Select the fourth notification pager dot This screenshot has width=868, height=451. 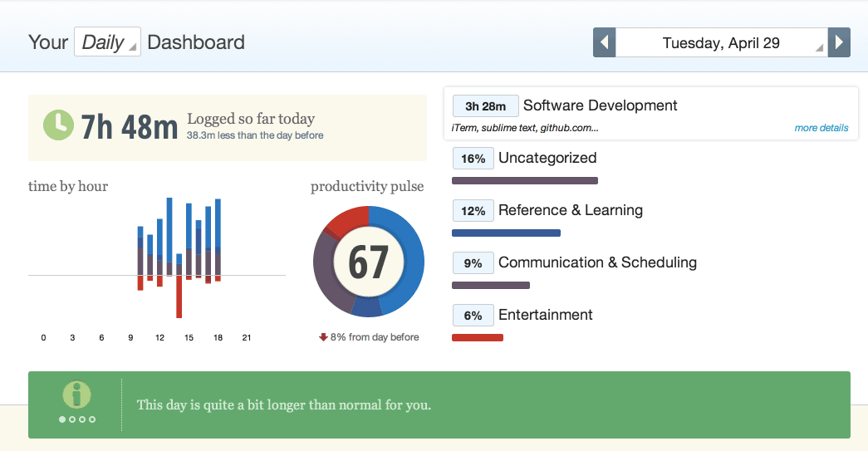pos(92,419)
